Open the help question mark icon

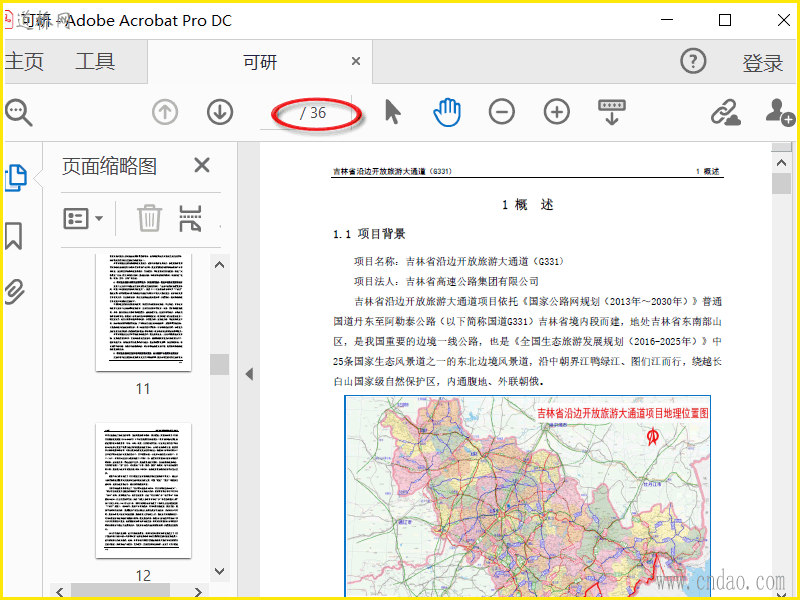click(x=693, y=62)
